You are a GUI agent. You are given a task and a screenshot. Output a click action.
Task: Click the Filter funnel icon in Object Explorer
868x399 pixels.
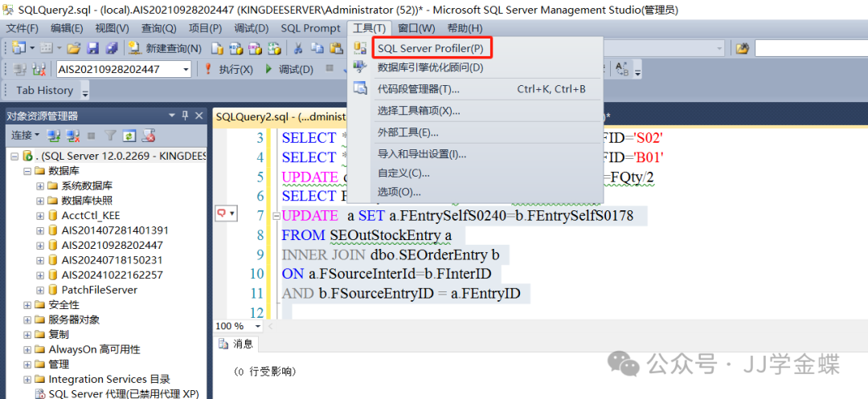point(110,136)
